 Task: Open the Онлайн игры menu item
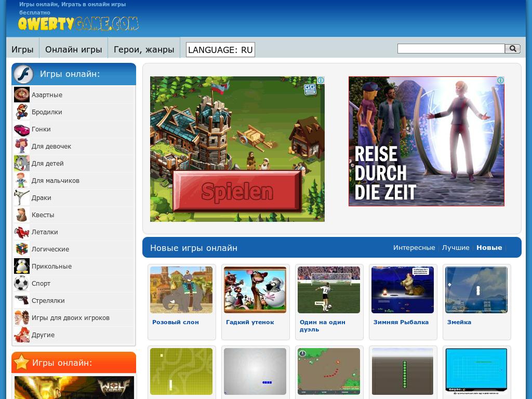coord(74,49)
